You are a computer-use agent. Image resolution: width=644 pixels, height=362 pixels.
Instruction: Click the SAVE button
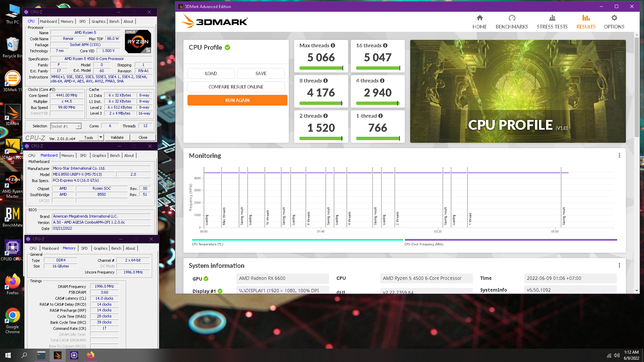(x=261, y=73)
